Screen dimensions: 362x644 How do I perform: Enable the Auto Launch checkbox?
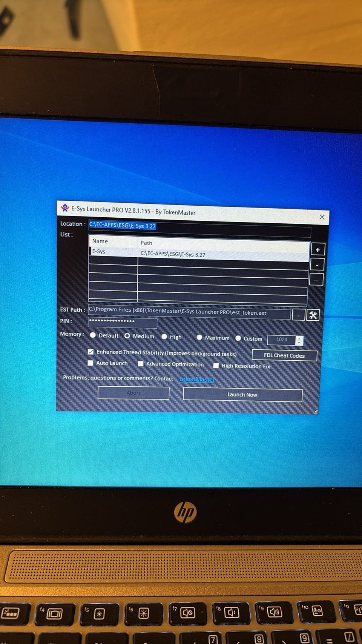pyautogui.click(x=90, y=363)
